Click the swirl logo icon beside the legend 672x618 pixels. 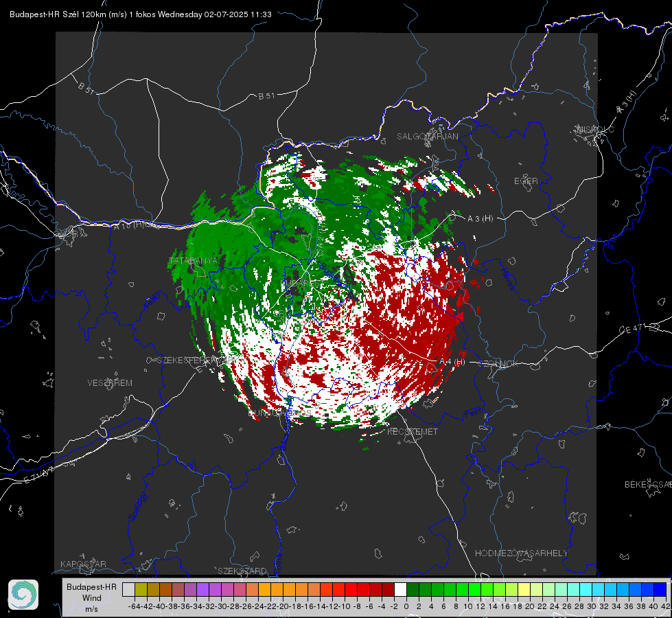point(23,595)
